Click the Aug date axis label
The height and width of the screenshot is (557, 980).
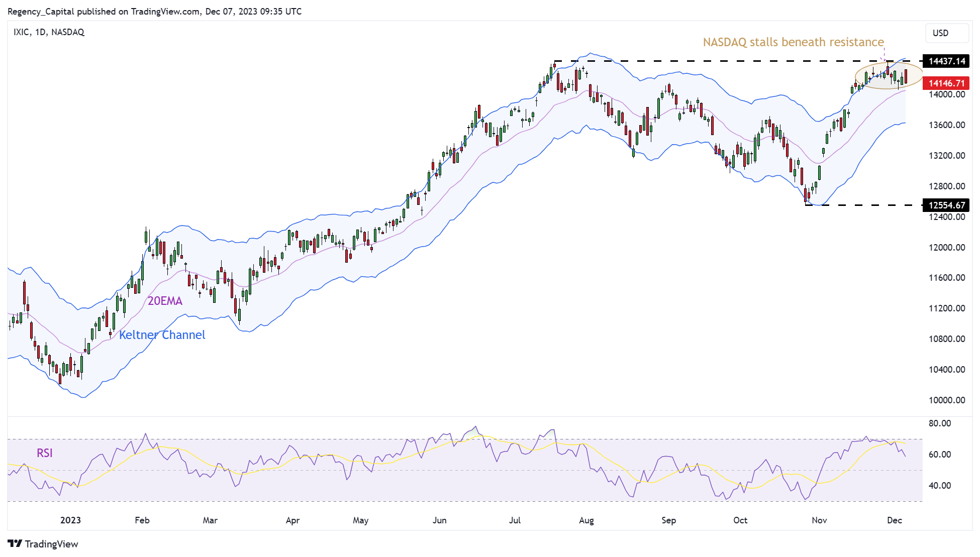pyautogui.click(x=586, y=520)
